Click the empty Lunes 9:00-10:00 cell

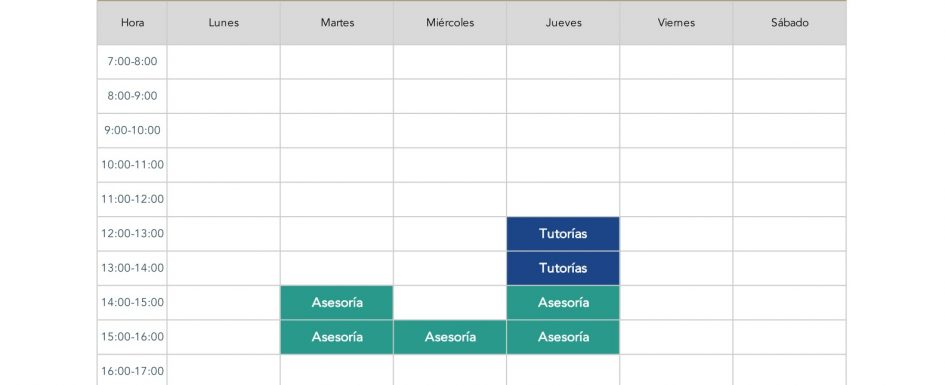(x=224, y=131)
